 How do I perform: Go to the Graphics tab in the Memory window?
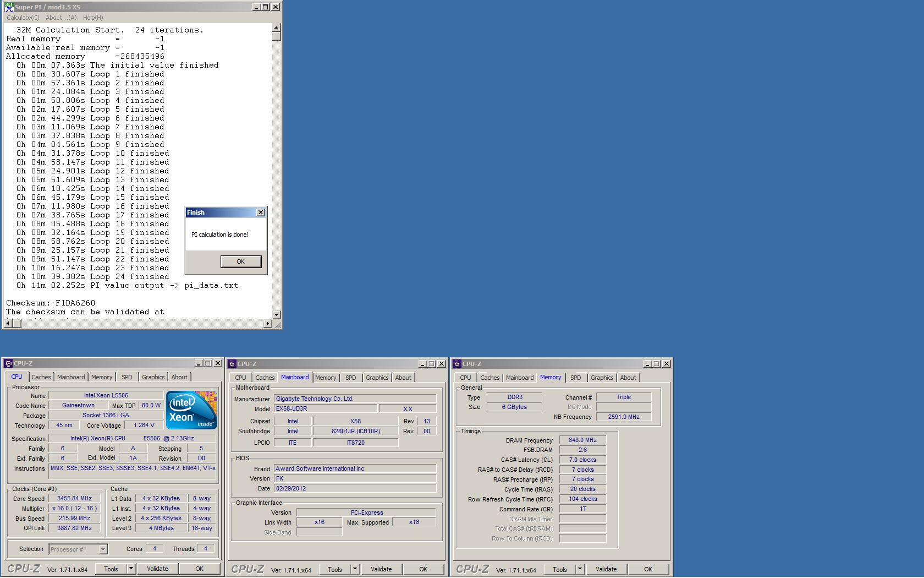point(602,378)
